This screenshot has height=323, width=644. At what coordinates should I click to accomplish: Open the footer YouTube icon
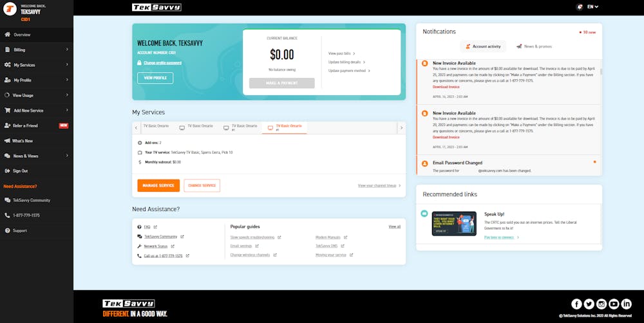(x=614, y=304)
